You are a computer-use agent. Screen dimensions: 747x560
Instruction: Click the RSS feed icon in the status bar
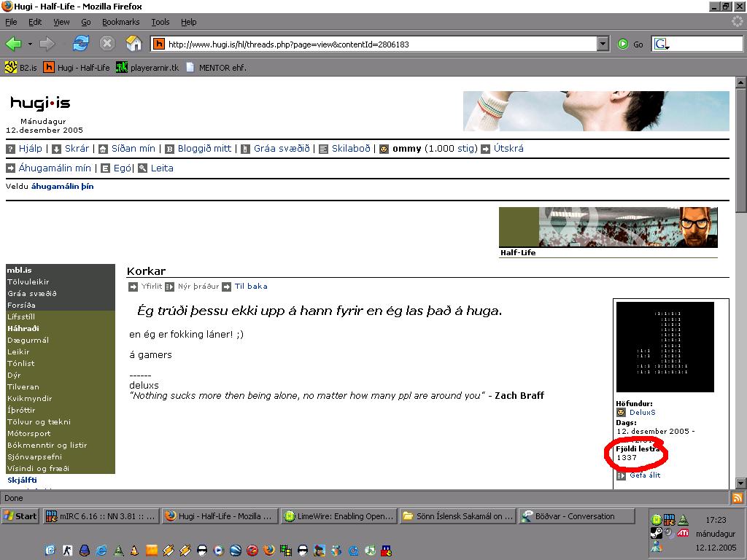coord(738,498)
